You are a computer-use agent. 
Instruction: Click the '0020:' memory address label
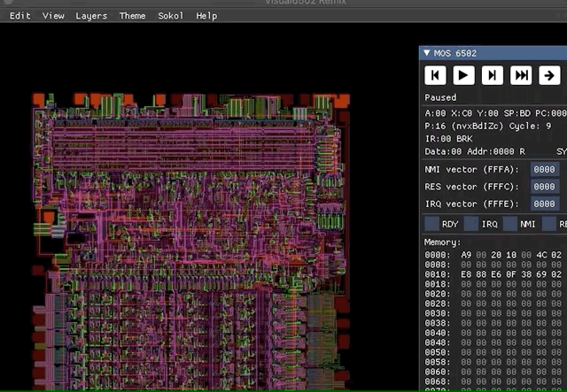pos(438,294)
